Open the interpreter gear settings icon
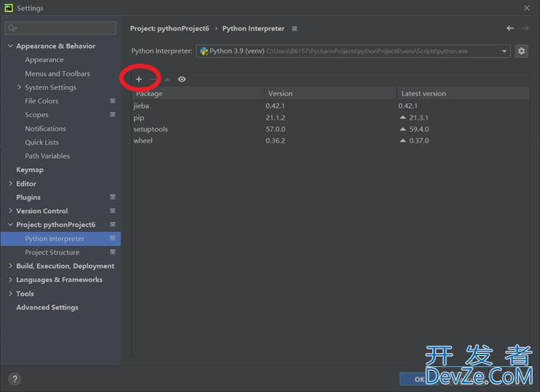The height and width of the screenshot is (392, 540). (522, 51)
